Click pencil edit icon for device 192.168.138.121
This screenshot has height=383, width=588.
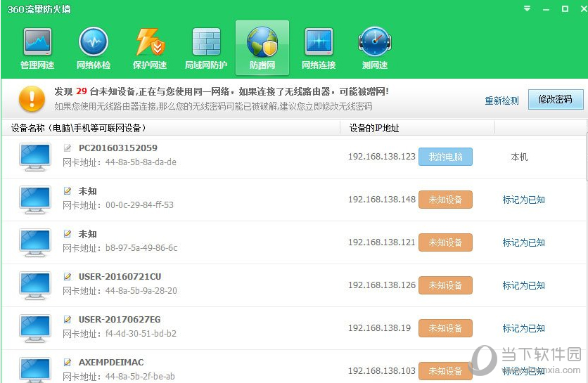point(68,234)
